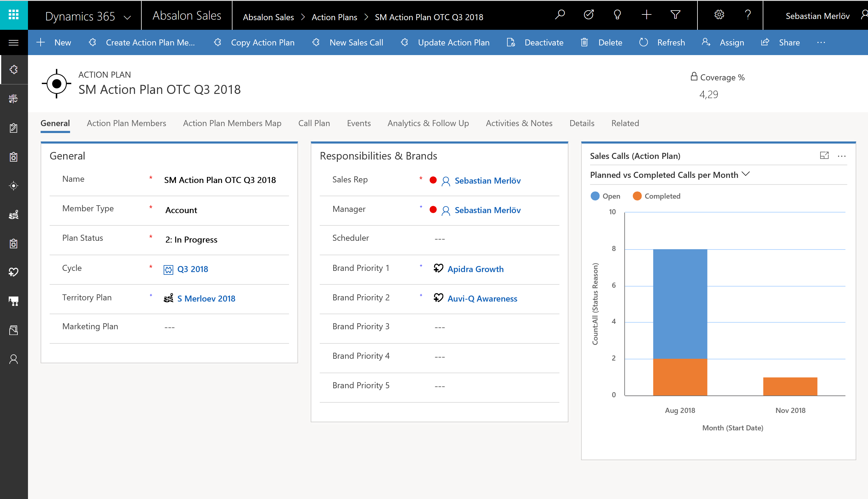Screen dimensions: 868x499
Task: Click the orange Completed bar for Nov 2018
Action: (790, 386)
